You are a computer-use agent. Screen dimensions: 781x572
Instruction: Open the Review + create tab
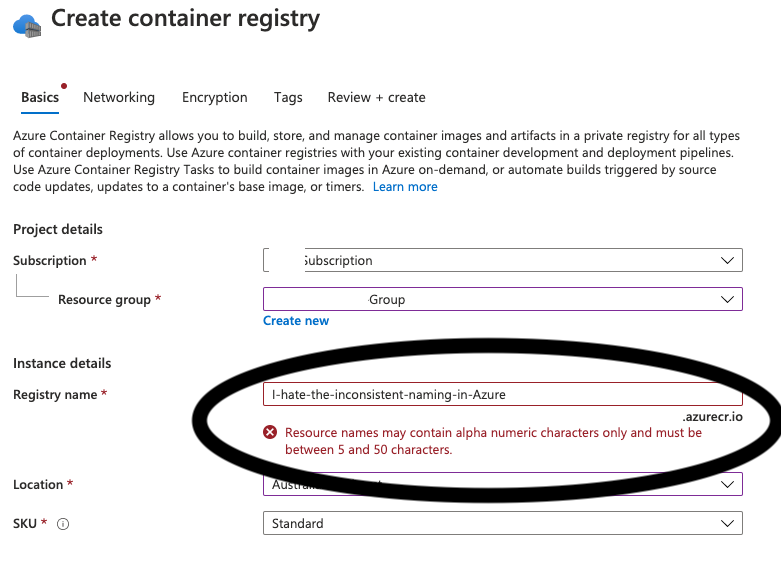[376, 97]
